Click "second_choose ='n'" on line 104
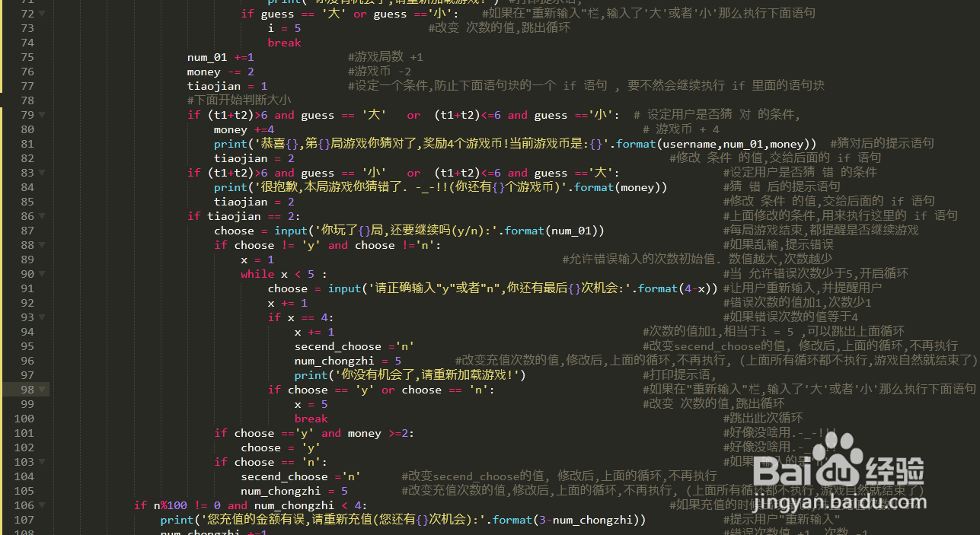980x535 pixels. pyautogui.click(x=302, y=476)
